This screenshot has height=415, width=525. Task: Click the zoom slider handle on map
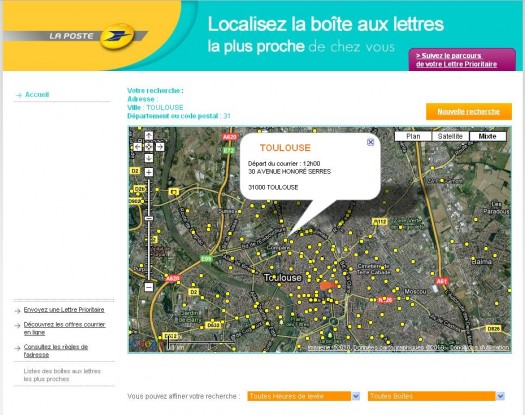click(149, 218)
